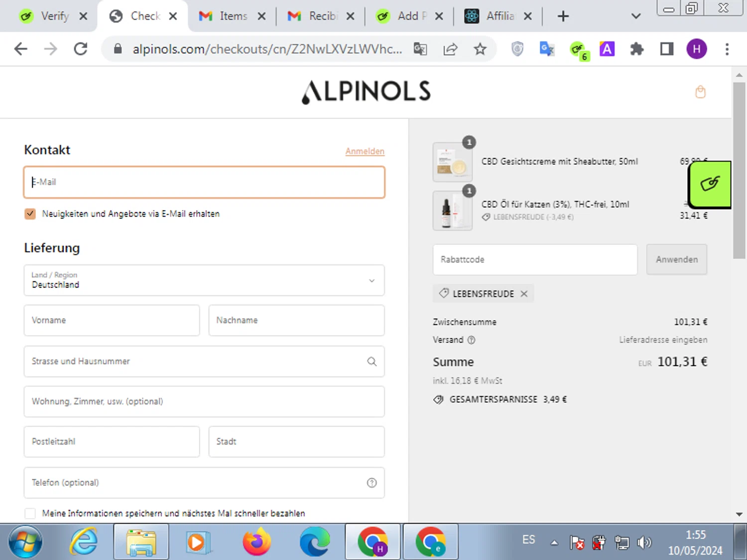Close the Affilia tab

tap(528, 16)
